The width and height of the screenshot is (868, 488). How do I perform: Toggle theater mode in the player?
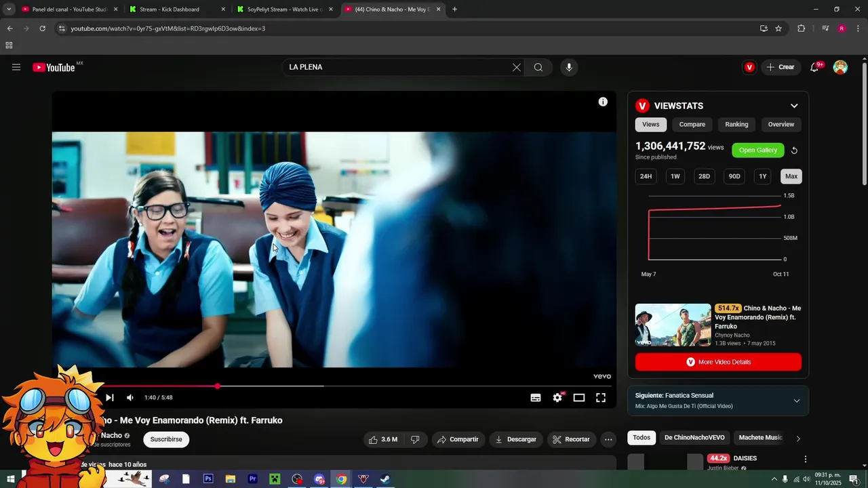coord(579,398)
